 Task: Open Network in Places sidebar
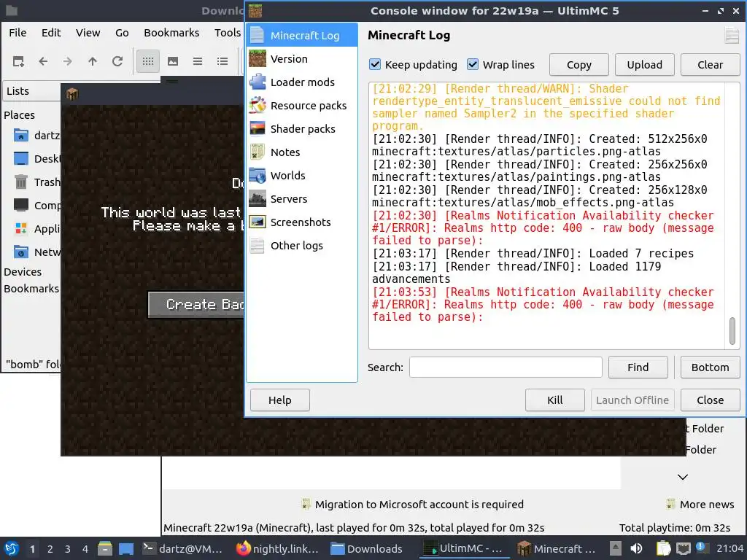point(36,252)
